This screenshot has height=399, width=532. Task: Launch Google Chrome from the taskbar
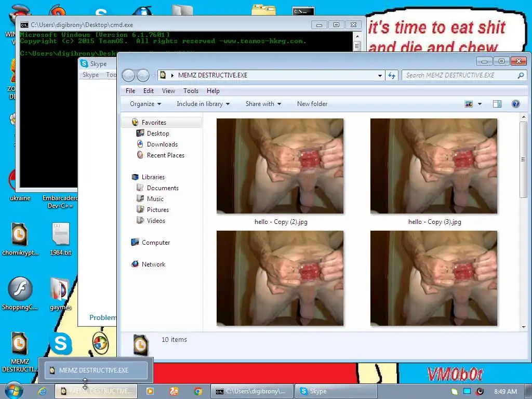pyautogui.click(x=198, y=391)
